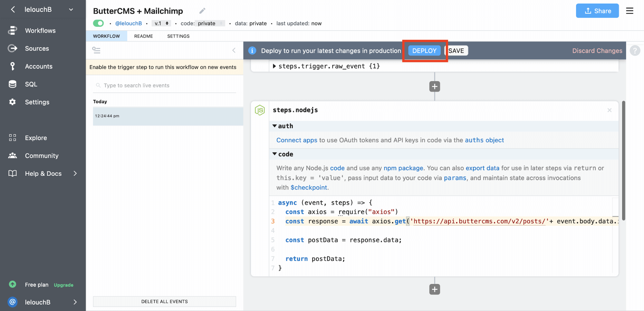
Task: Collapse the events panel chevron
Action: pyautogui.click(x=234, y=50)
